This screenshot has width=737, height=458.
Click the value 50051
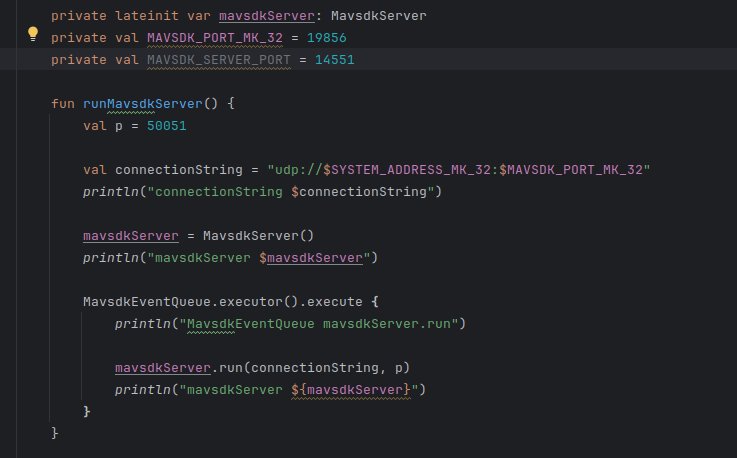coord(166,126)
